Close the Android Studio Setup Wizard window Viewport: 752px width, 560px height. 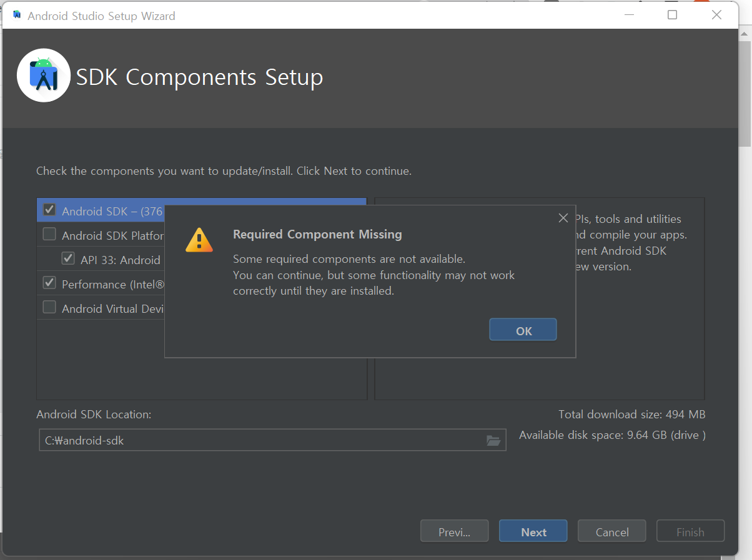(716, 15)
